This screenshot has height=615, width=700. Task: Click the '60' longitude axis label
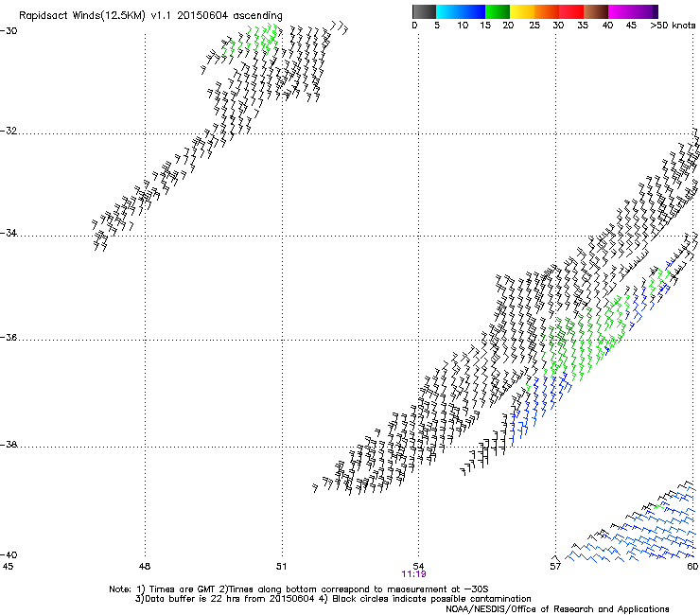(692, 567)
